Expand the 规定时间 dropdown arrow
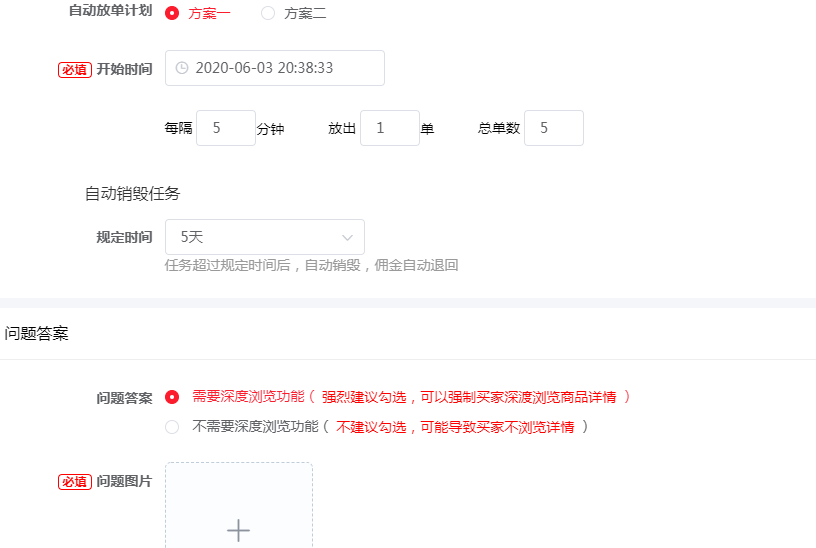This screenshot has height=548, width=816. (x=347, y=237)
